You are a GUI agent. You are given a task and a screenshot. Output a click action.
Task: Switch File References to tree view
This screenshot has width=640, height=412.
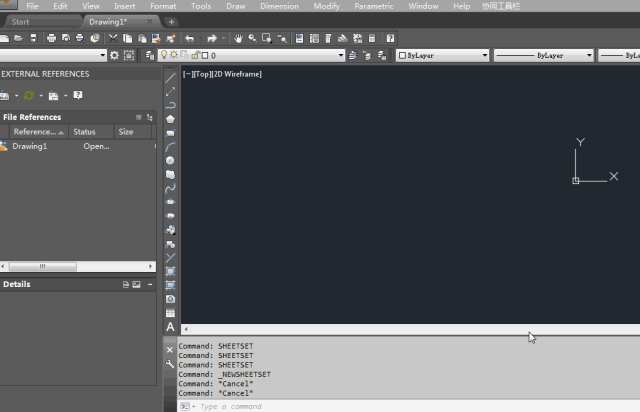tap(150, 117)
